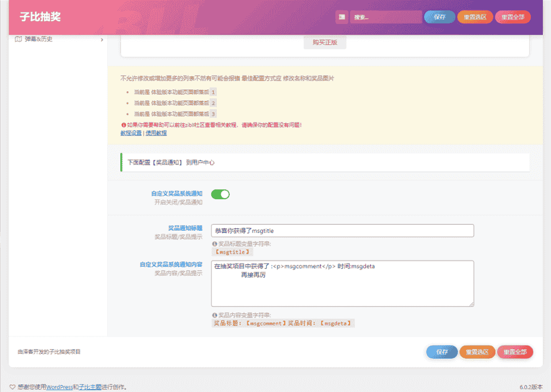Image resolution: width=551 pixels, height=392 pixels.
Task: Click the bottom 保存 button
Action: 442,352
